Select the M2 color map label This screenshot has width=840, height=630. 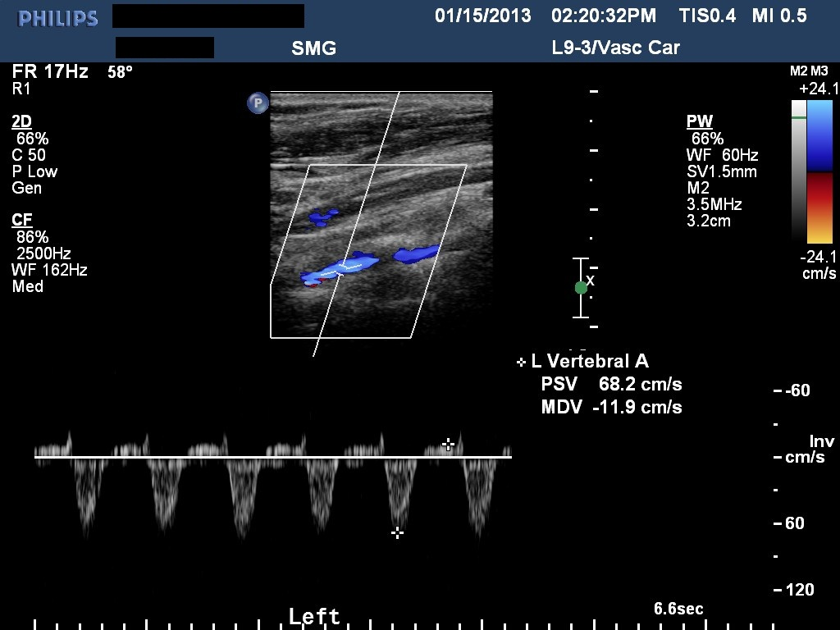798,72
